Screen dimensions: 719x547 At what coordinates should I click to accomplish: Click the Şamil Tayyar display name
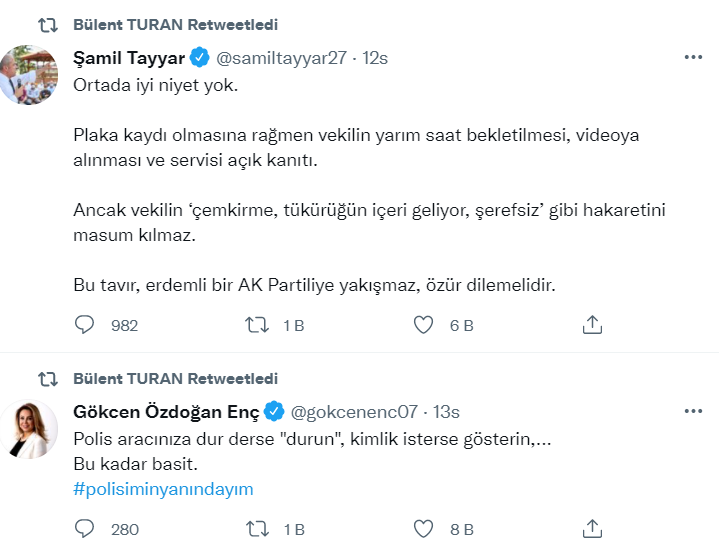[x=129, y=57]
